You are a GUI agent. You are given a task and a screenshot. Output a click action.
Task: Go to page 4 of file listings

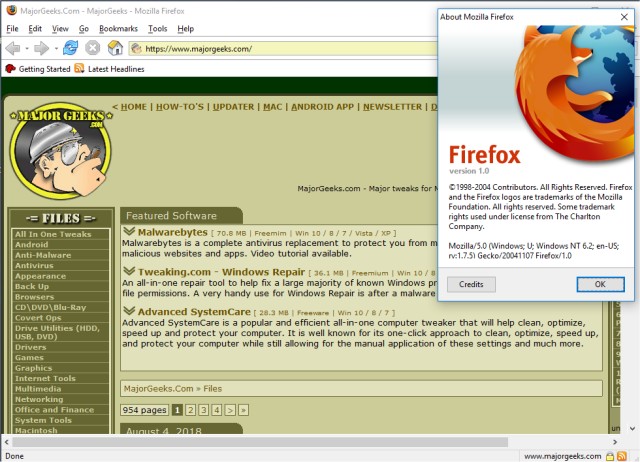217,410
